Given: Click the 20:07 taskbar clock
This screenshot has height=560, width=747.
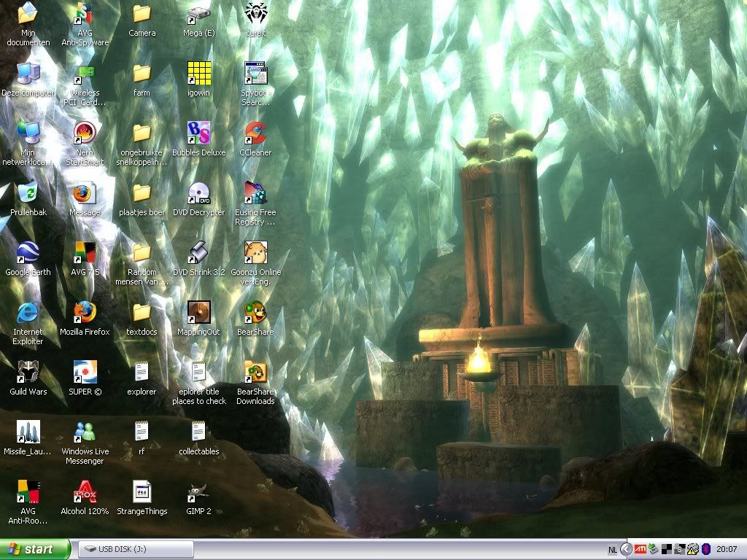Looking at the screenshot, I should (x=727, y=550).
